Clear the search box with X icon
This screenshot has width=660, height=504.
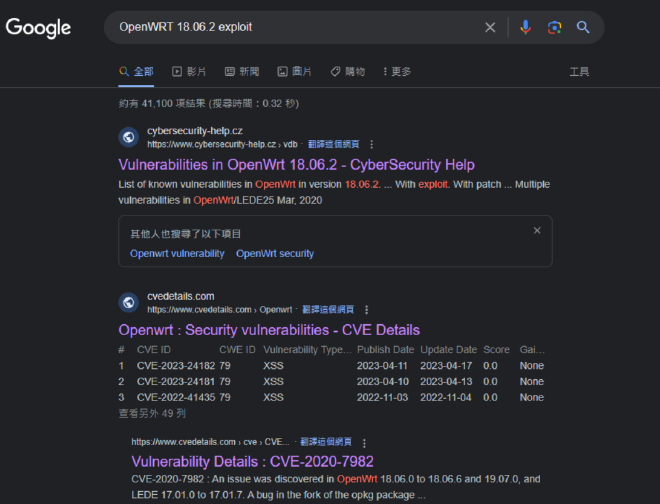490,27
